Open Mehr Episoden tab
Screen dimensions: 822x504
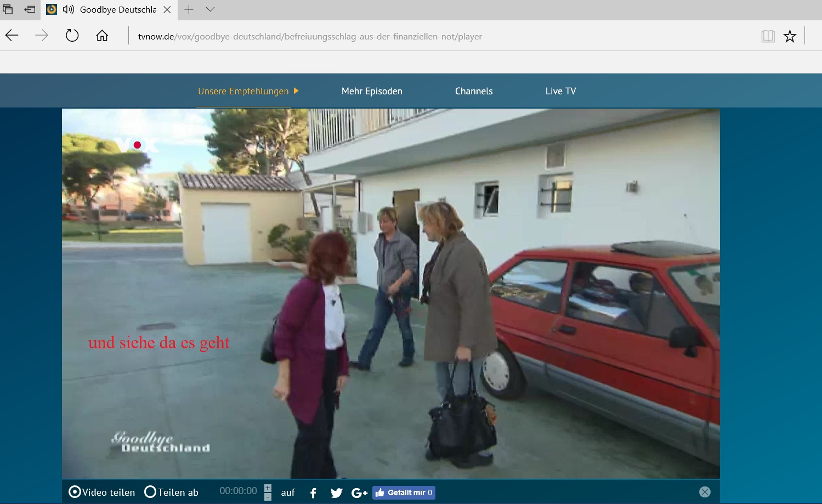(372, 91)
